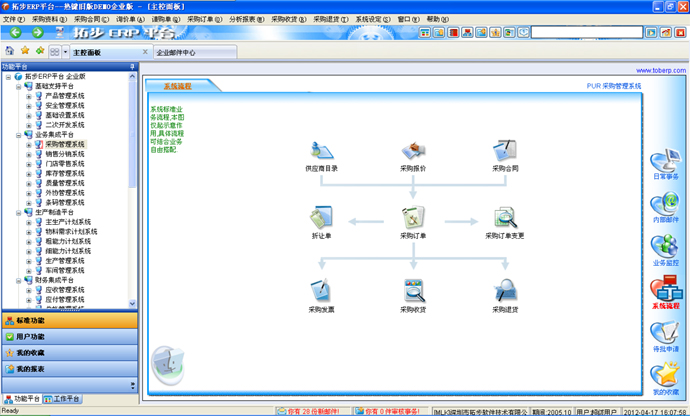The image size is (690, 416).
Task: Select the 采购订单变更 order change icon
Action: click(x=505, y=218)
